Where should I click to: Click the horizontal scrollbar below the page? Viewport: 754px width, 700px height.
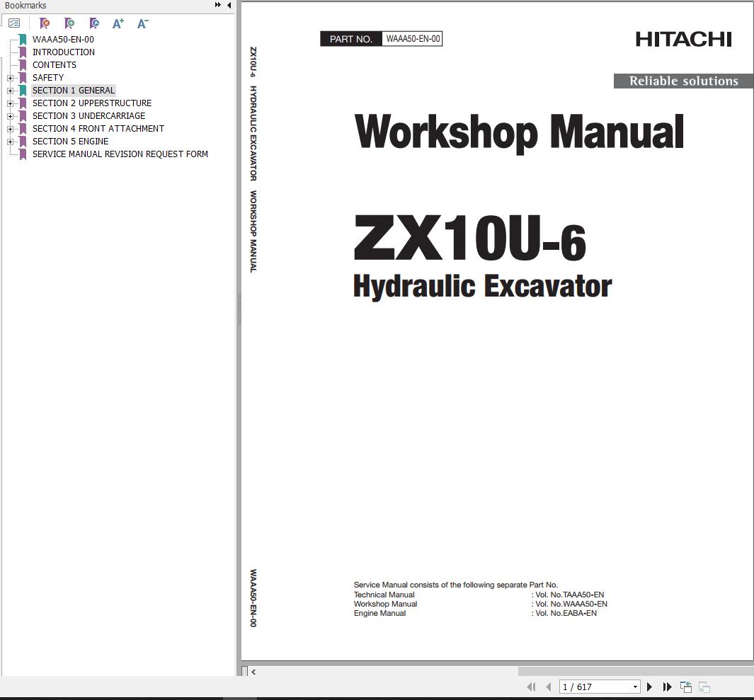[x=636, y=671]
